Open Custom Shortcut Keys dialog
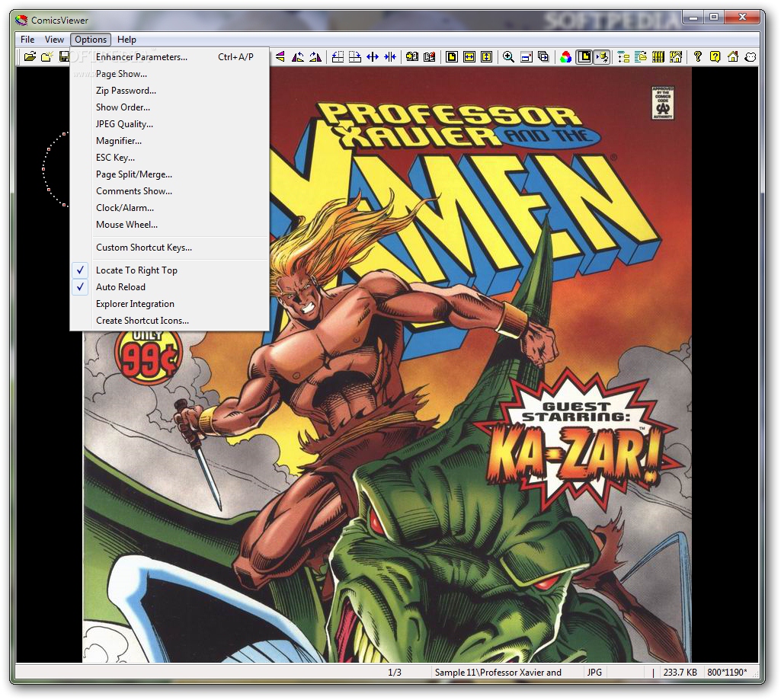This screenshot has width=781, height=700. [169, 248]
